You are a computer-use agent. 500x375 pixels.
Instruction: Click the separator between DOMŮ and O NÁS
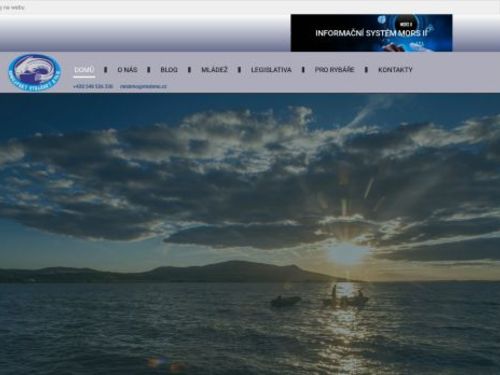coord(106,70)
